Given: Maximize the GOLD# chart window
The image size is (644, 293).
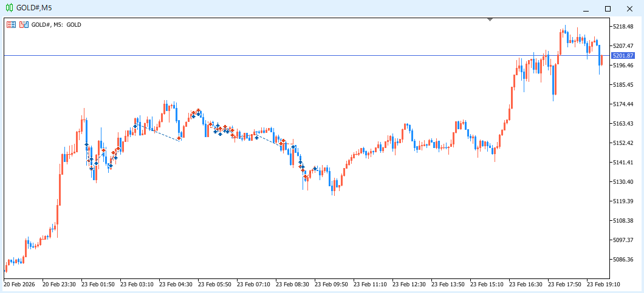Looking at the screenshot, I should coord(608,8).
